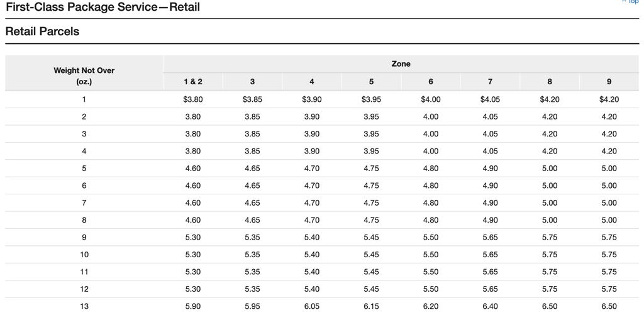644x327 pixels.
Task: Click weight value 1 in first column
Action: (x=84, y=99)
